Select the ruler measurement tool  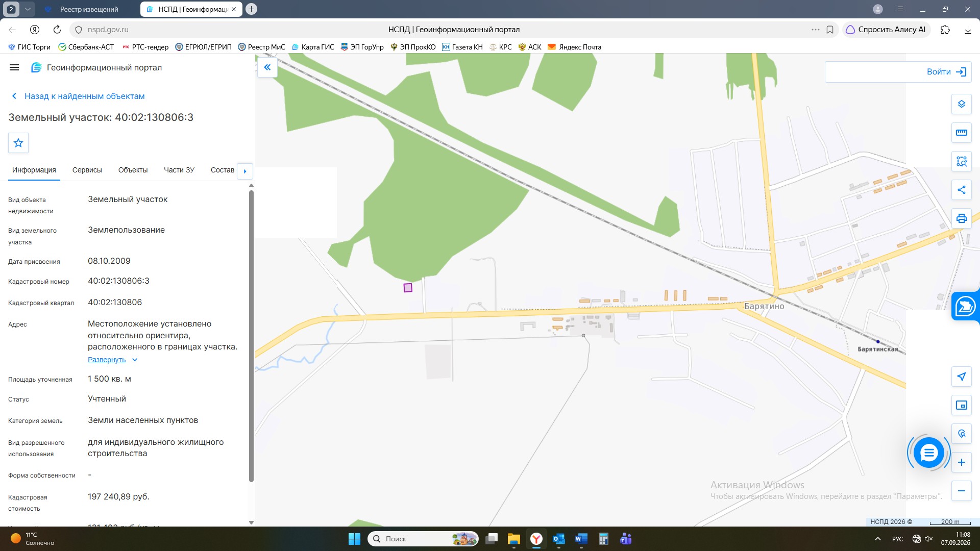(x=962, y=133)
